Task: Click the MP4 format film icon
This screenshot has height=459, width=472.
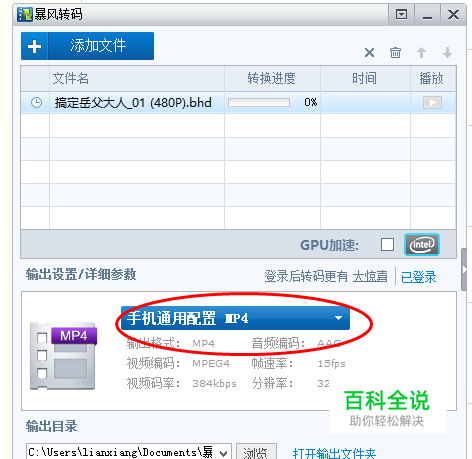Action: click(x=63, y=356)
